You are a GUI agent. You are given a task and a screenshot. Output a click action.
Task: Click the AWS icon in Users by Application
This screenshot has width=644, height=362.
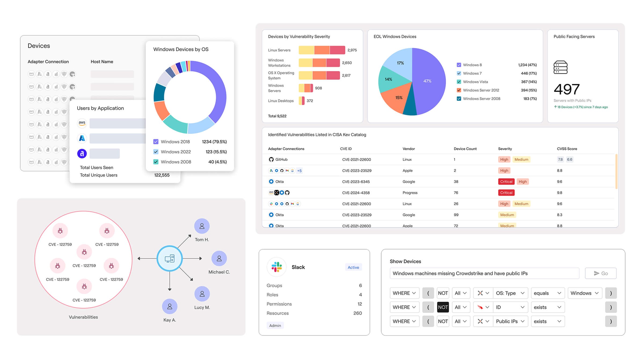pyautogui.click(x=82, y=123)
